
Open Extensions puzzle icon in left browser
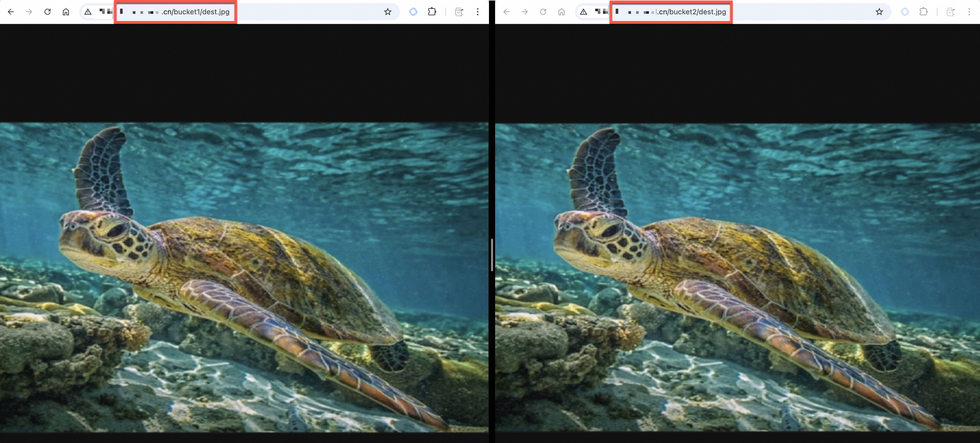pyautogui.click(x=432, y=12)
